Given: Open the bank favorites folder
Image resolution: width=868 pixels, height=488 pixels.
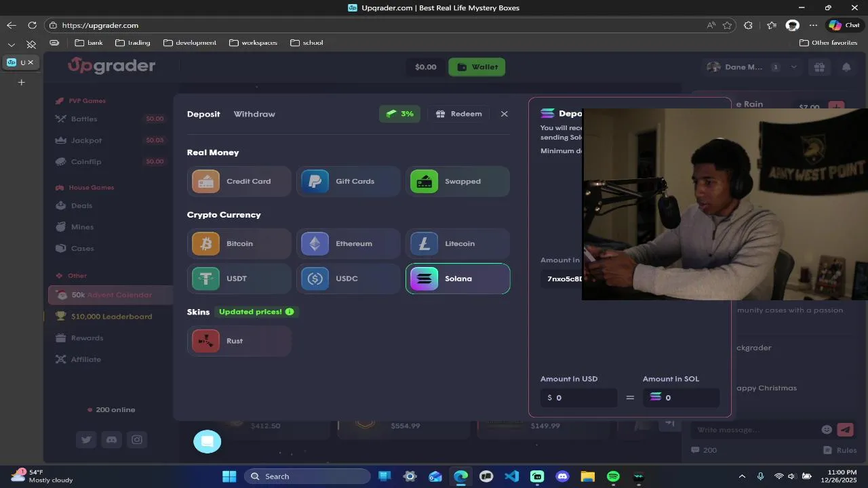Looking at the screenshot, I should click(89, 43).
